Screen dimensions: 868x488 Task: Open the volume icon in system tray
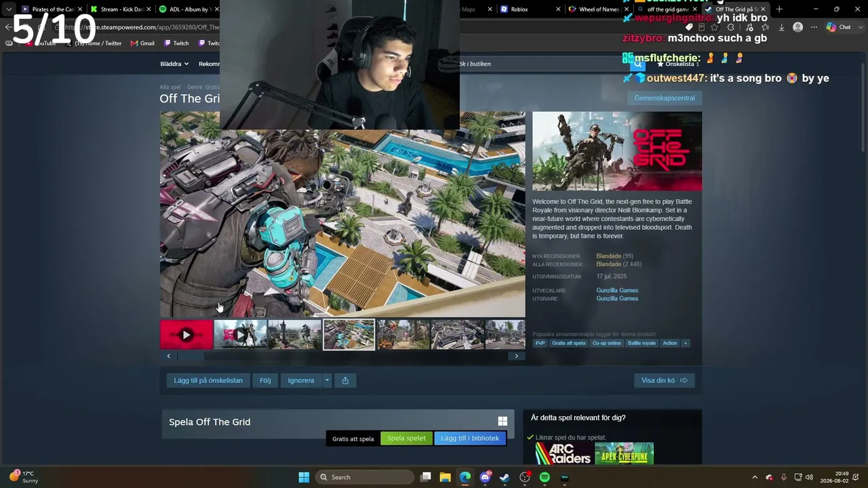click(x=809, y=477)
